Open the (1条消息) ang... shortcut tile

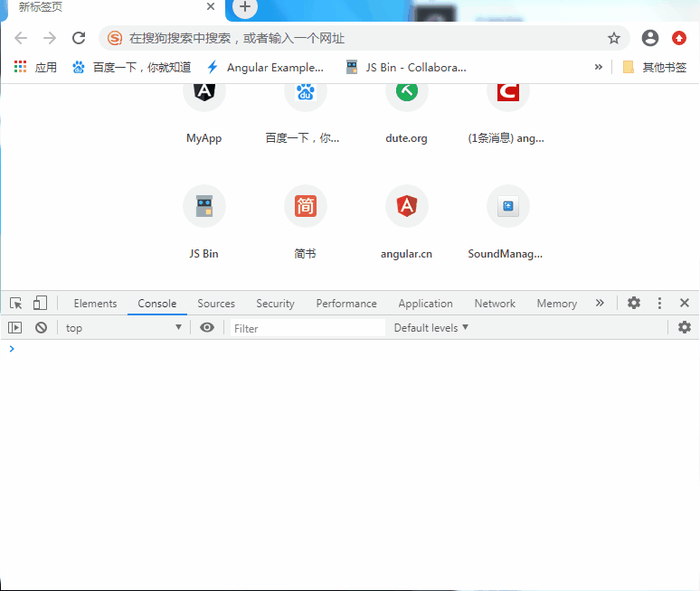coord(508,114)
